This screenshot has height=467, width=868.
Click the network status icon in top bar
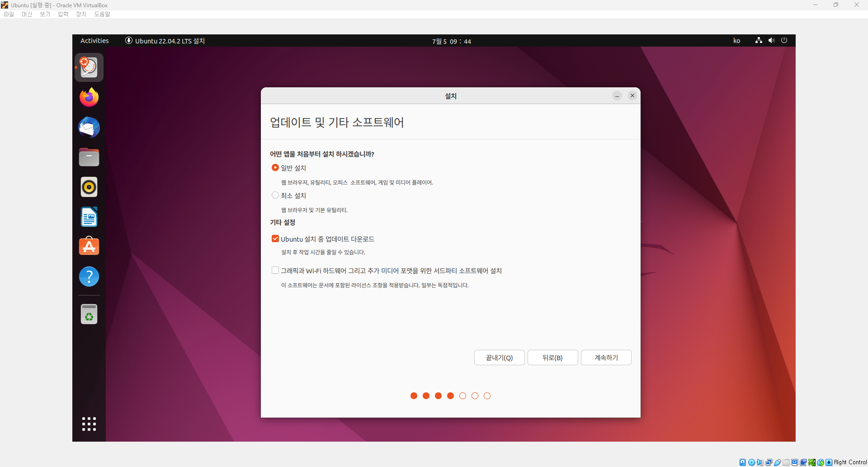(x=759, y=41)
